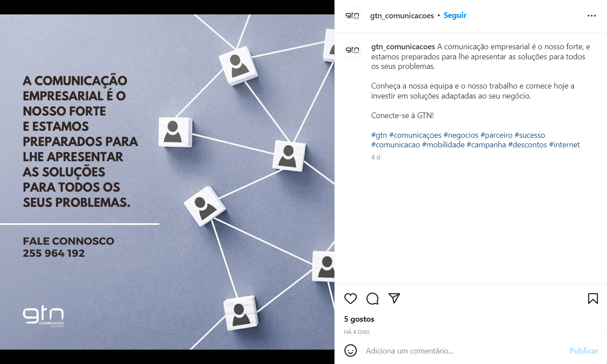Image resolution: width=607 pixels, height=364 pixels.
Task: Open comments via speech bubble icon
Action: point(372,299)
